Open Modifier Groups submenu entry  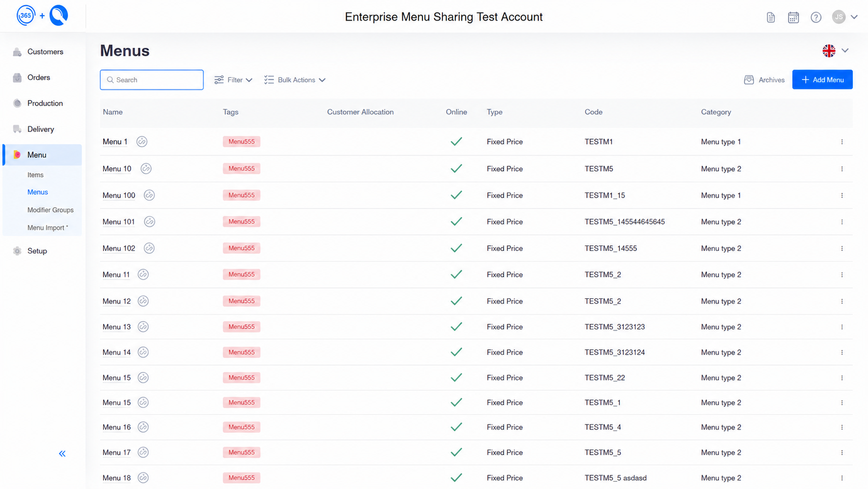point(50,210)
